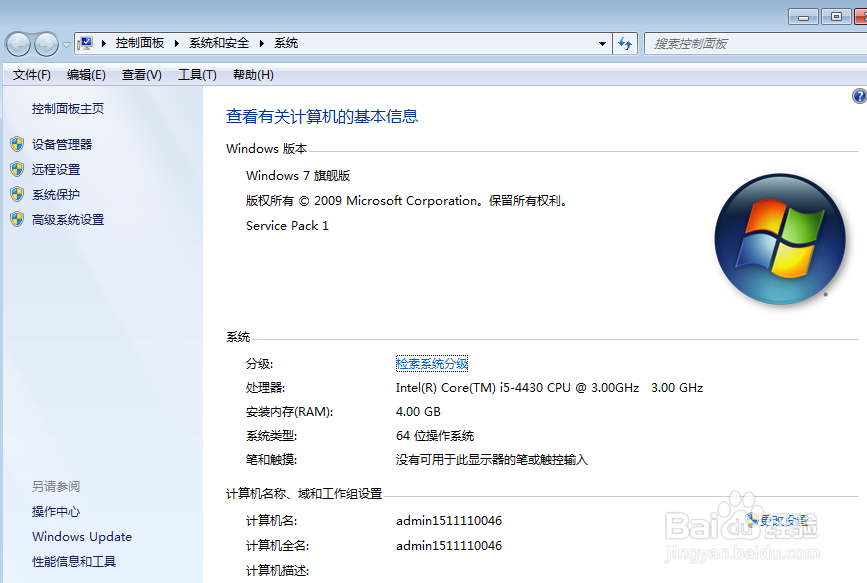Go to 控制面板主页
This screenshot has height=583, width=867.
click(x=67, y=109)
